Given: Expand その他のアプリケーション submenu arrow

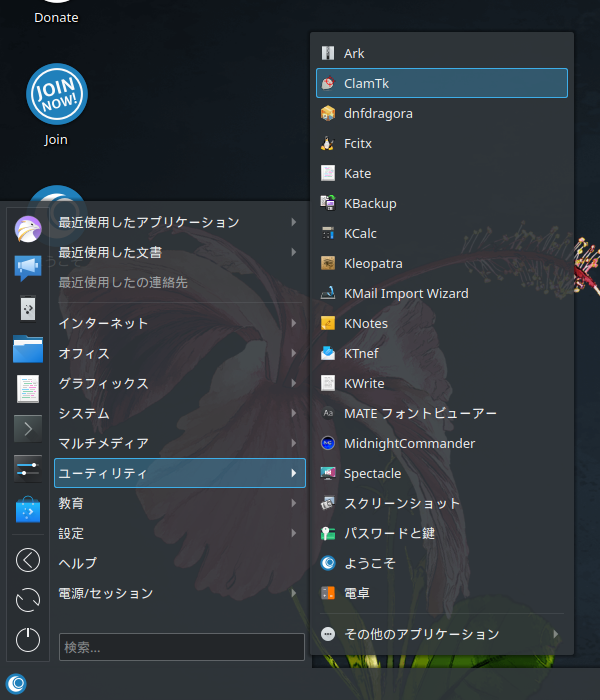Looking at the screenshot, I should [556, 634].
